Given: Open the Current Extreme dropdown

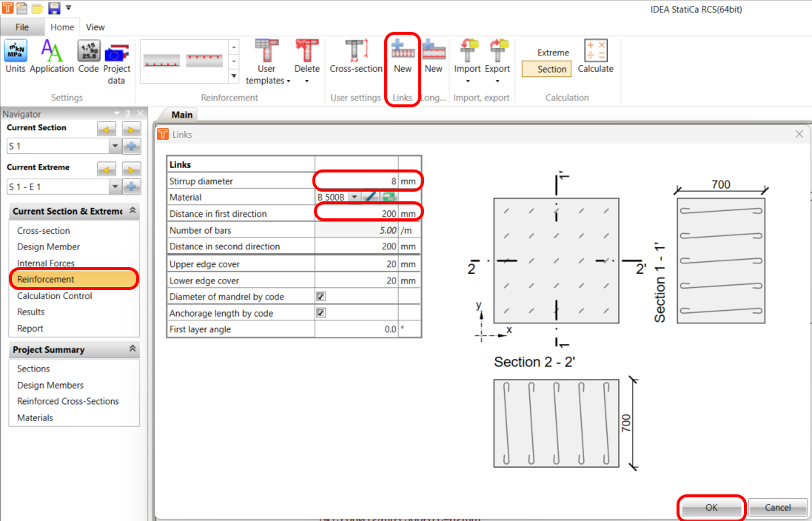Looking at the screenshot, I should tap(114, 186).
